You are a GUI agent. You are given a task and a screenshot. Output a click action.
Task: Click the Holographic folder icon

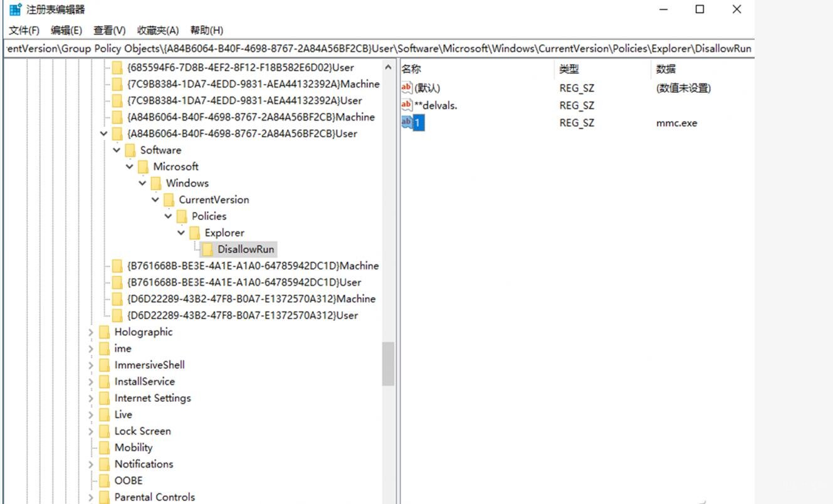click(104, 332)
